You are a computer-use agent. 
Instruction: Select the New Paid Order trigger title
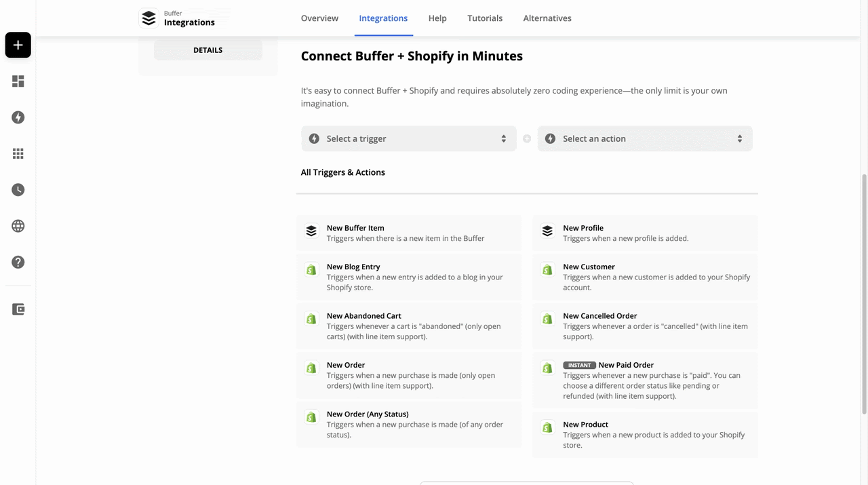click(626, 365)
